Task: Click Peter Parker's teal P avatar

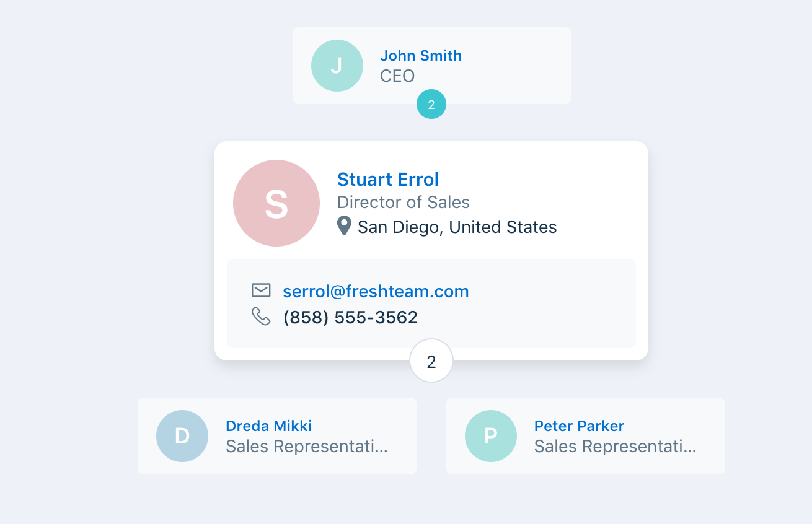Action: click(x=491, y=436)
